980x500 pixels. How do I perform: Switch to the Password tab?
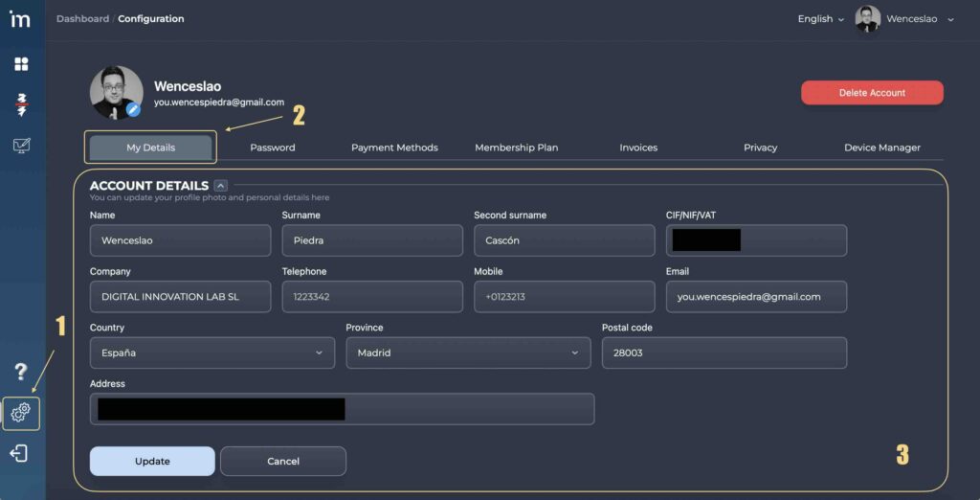point(273,148)
